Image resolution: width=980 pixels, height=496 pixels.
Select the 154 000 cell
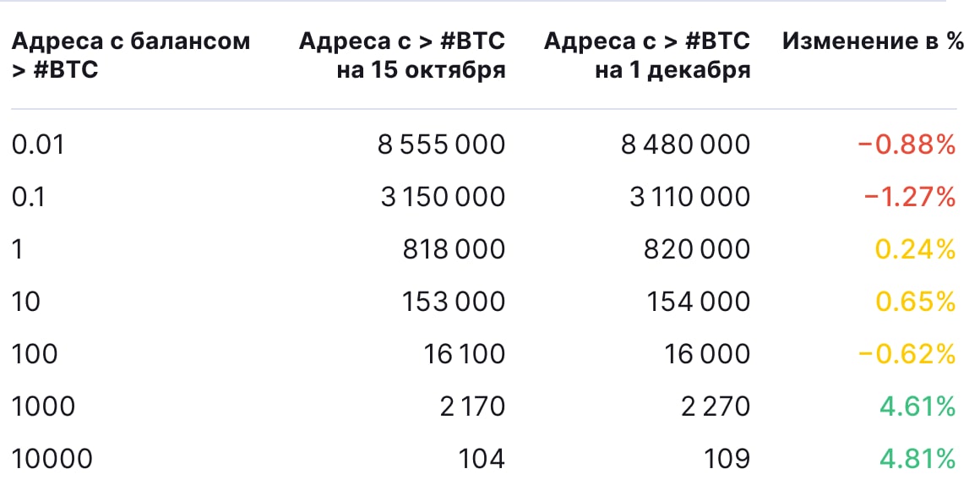pyautogui.click(x=699, y=302)
